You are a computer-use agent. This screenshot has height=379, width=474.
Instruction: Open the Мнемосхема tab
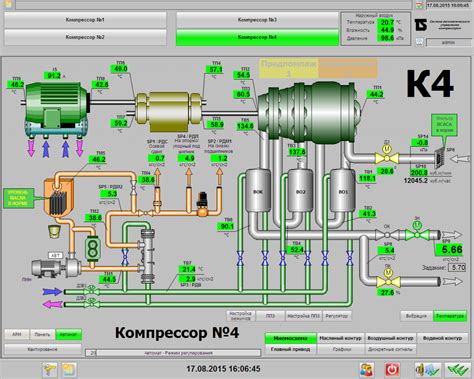[290, 338]
